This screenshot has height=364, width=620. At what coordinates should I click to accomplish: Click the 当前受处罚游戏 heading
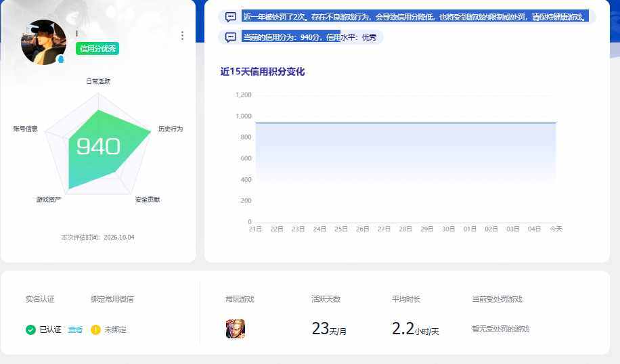click(497, 299)
